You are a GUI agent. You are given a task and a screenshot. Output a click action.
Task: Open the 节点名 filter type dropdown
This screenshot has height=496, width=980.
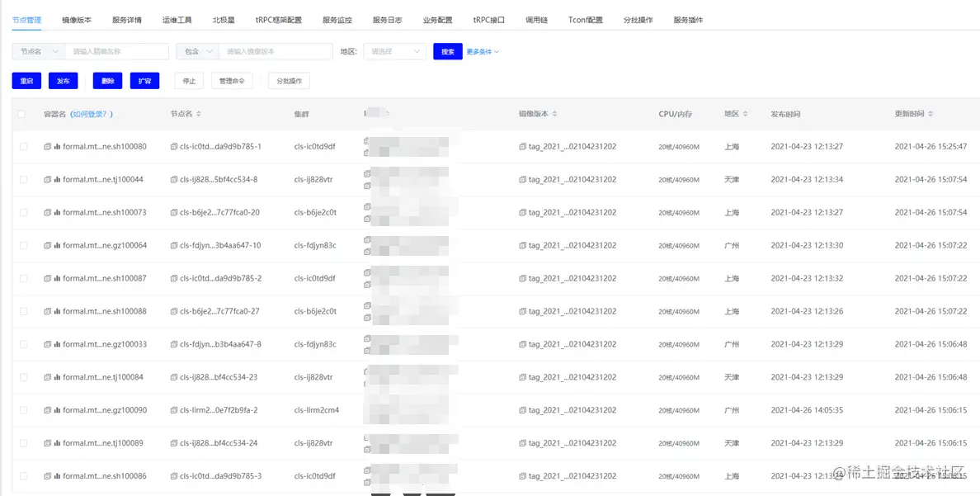tap(38, 51)
